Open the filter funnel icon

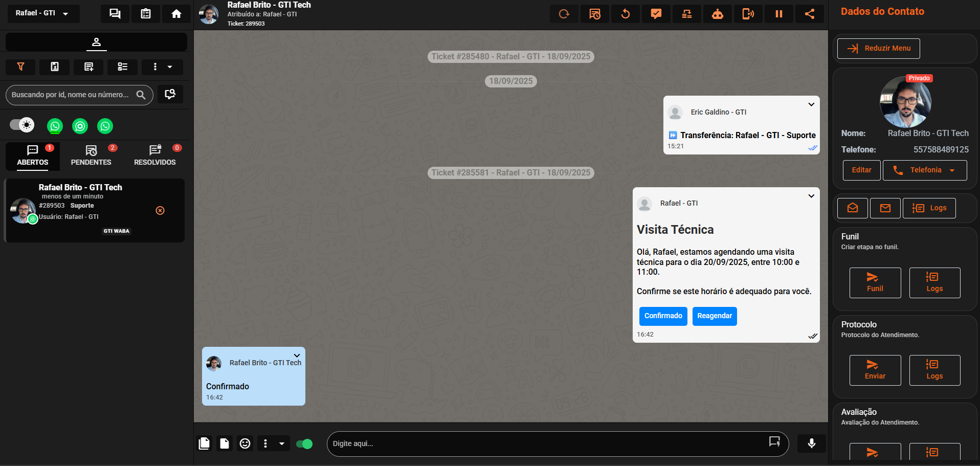pyautogui.click(x=21, y=66)
